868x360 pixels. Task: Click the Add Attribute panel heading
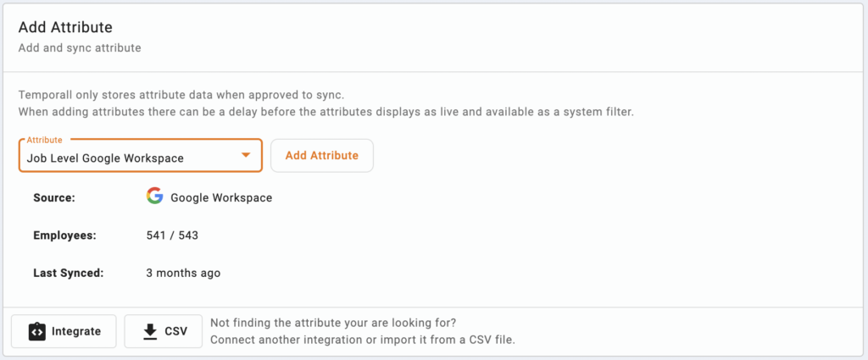coord(65,26)
